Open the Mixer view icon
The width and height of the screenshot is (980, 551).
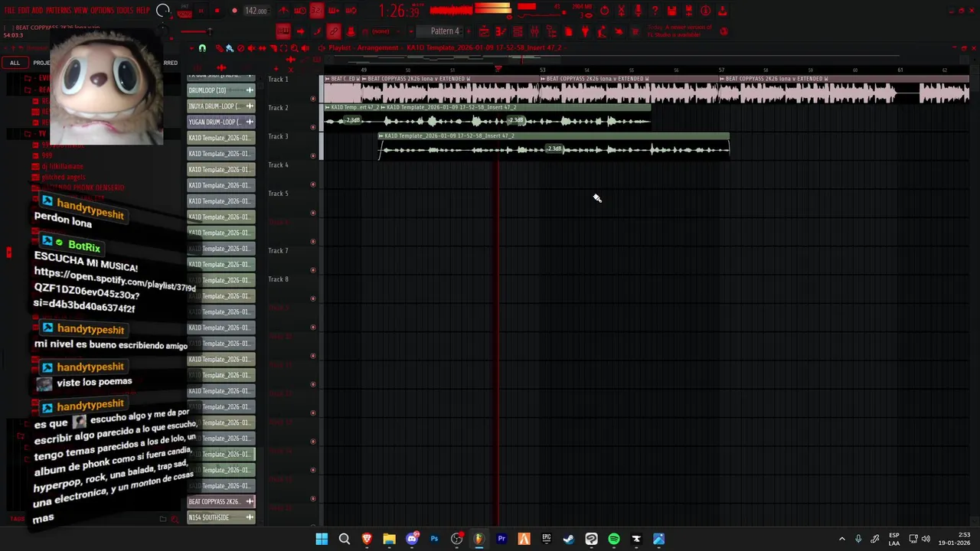point(534,31)
